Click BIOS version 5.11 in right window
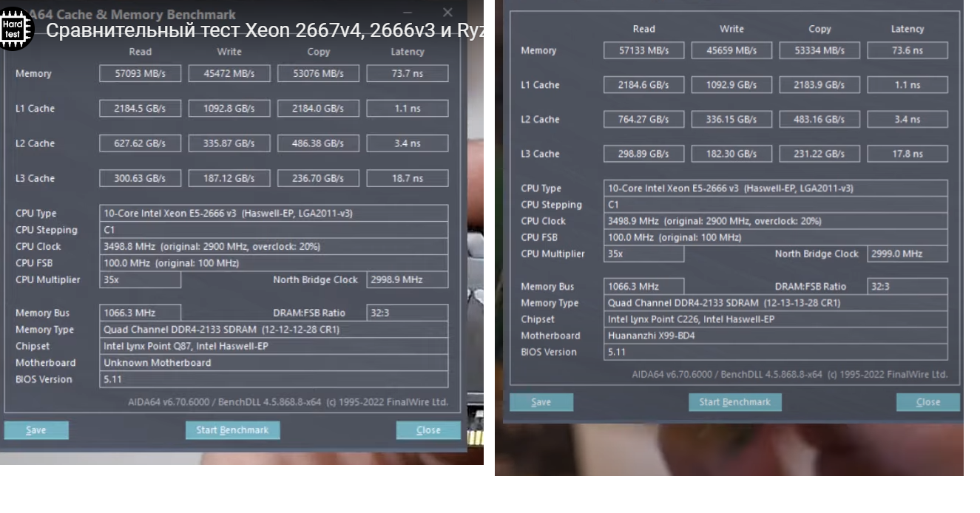 776,353
